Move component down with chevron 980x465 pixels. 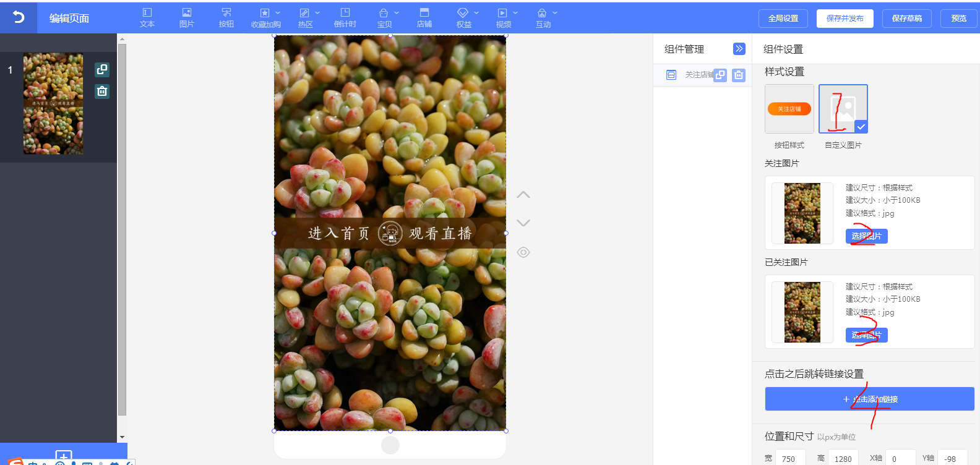[523, 223]
